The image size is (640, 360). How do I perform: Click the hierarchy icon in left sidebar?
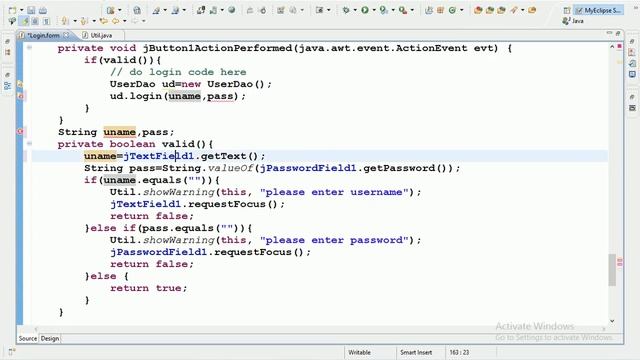pyautogui.click(x=7, y=86)
